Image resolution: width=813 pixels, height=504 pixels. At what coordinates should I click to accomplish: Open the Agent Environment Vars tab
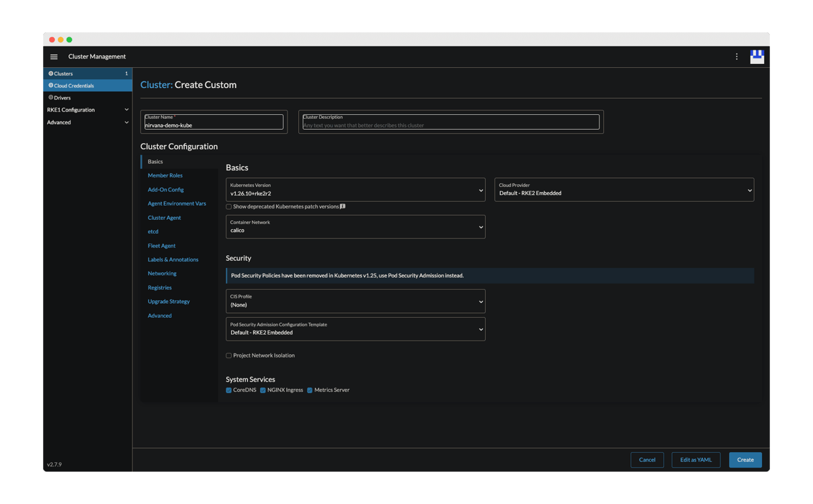[177, 204]
